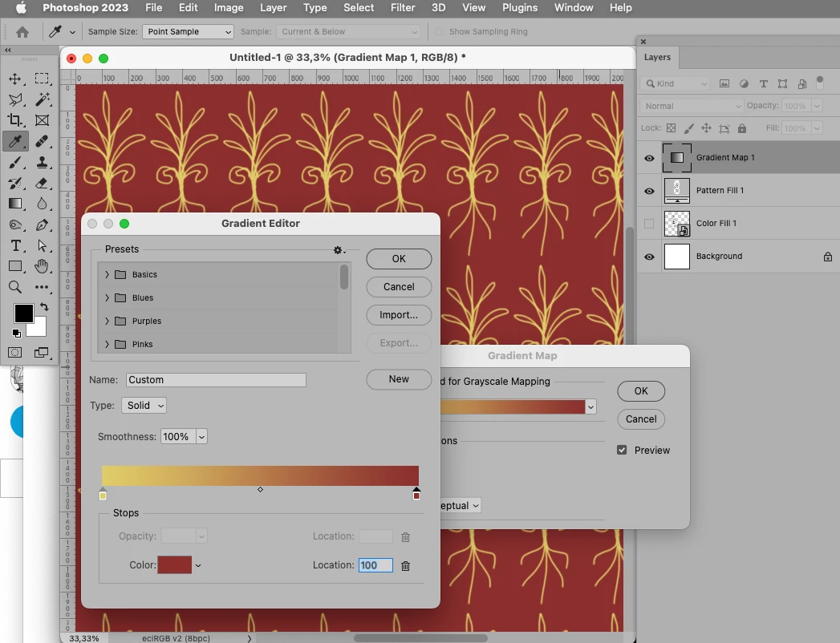Select the Polygonal Lasso tool
Screen dimensions: 840x643
(15, 99)
